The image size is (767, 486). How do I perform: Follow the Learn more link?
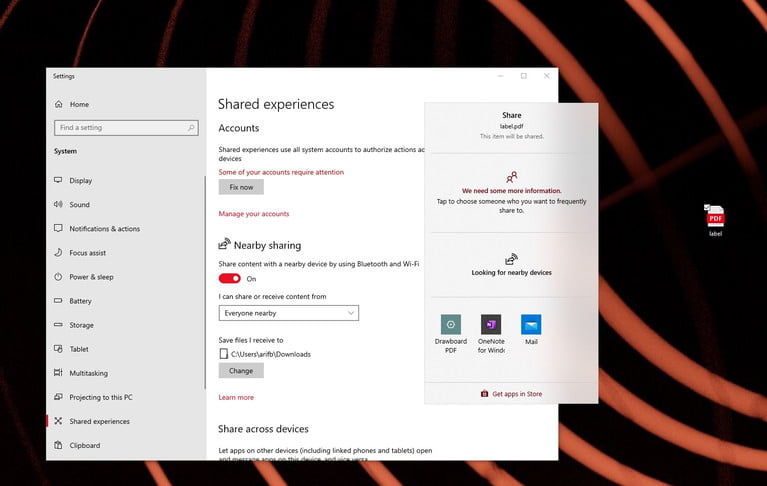pos(236,397)
